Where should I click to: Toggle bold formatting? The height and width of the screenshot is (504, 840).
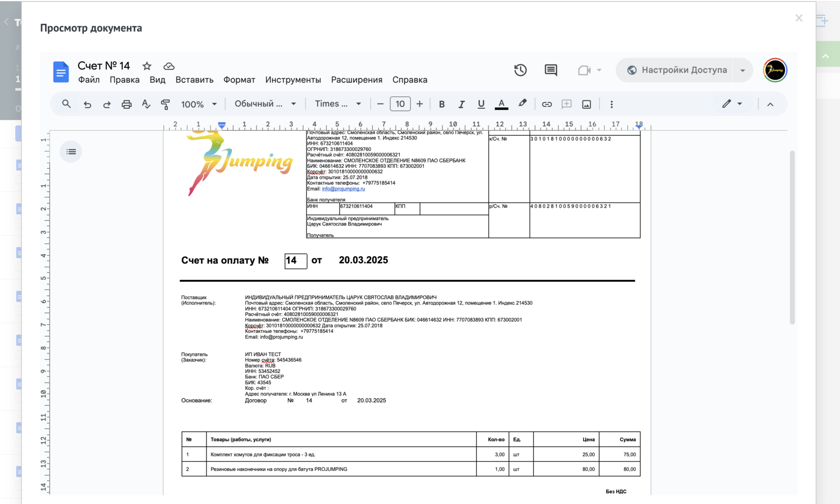(x=441, y=104)
